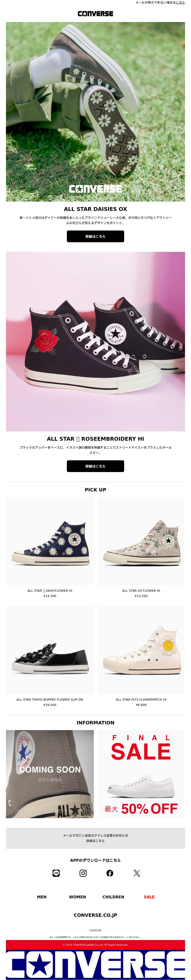Image resolution: width=191 pixels, height=980 pixels.
Task: Open the Instagram icon link
Action: (83, 873)
